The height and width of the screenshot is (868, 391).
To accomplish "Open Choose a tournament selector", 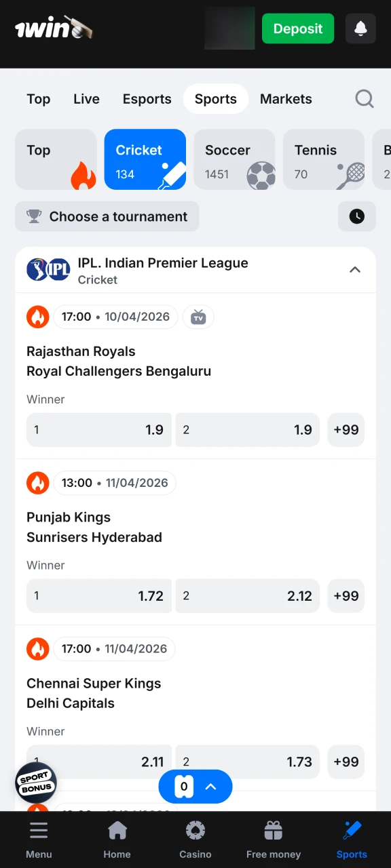I will pyautogui.click(x=107, y=216).
